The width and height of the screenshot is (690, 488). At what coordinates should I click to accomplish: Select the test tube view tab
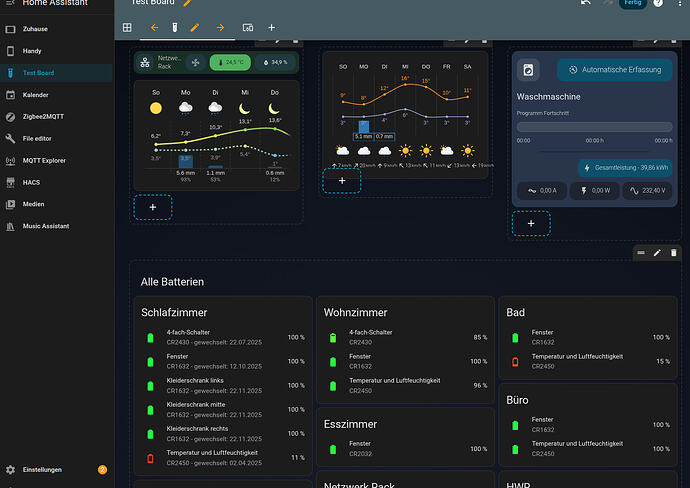tap(175, 27)
